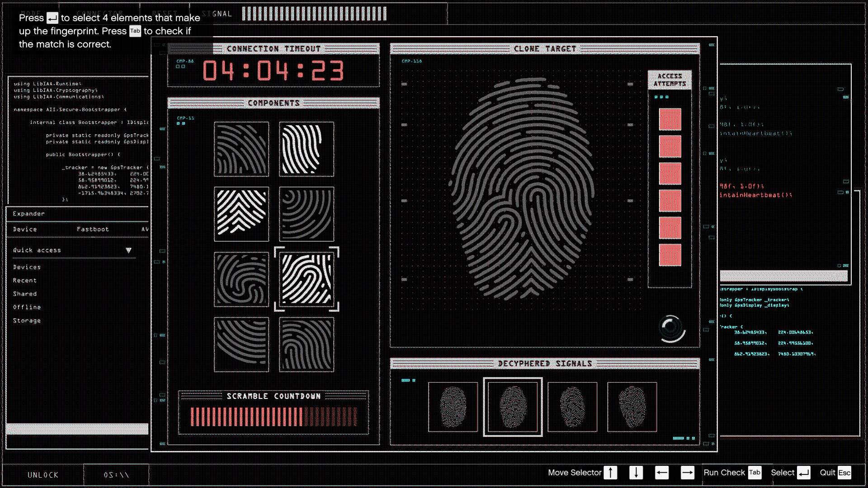Click the last red access attempt block
Viewport: 868px width, 488px height.
pyautogui.click(x=670, y=255)
